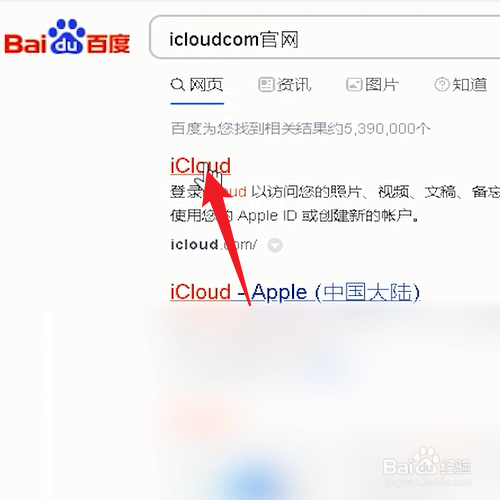Select the 网页 tab
Screen dimensions: 500x500
click(197, 85)
